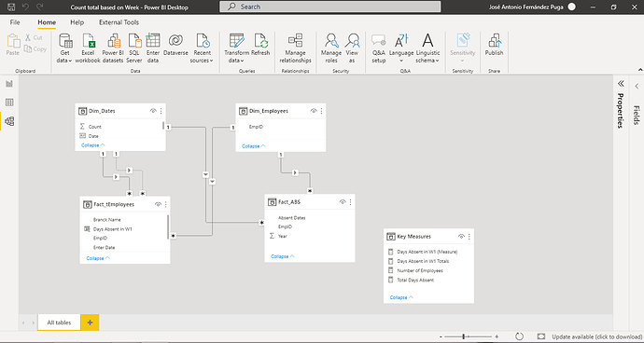The image size is (644, 343).
Task: Click Update available notification
Action: click(x=596, y=336)
